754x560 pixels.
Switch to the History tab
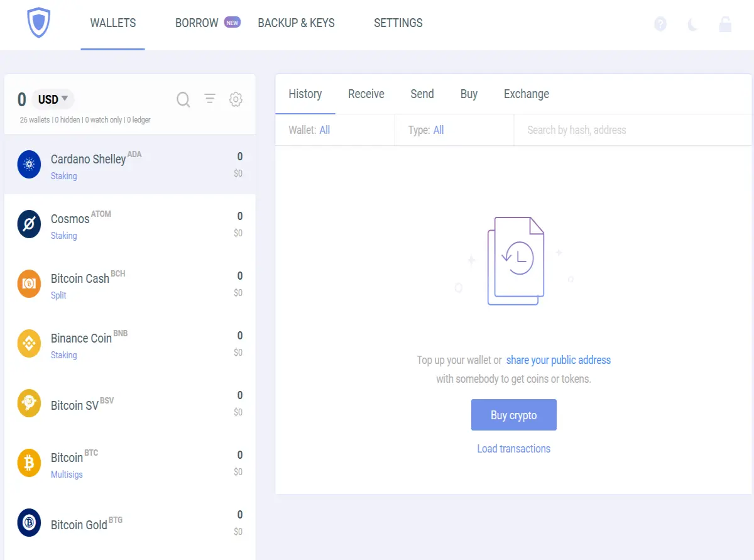click(305, 94)
